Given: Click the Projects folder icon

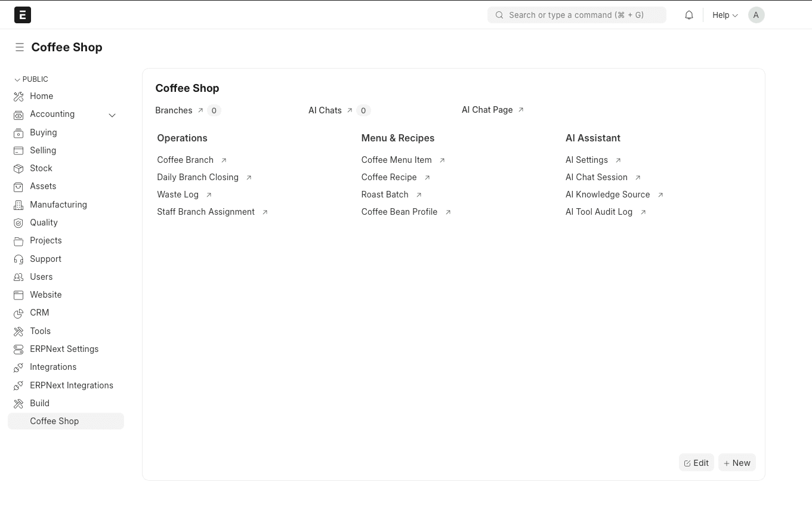Looking at the screenshot, I should pyautogui.click(x=18, y=240).
